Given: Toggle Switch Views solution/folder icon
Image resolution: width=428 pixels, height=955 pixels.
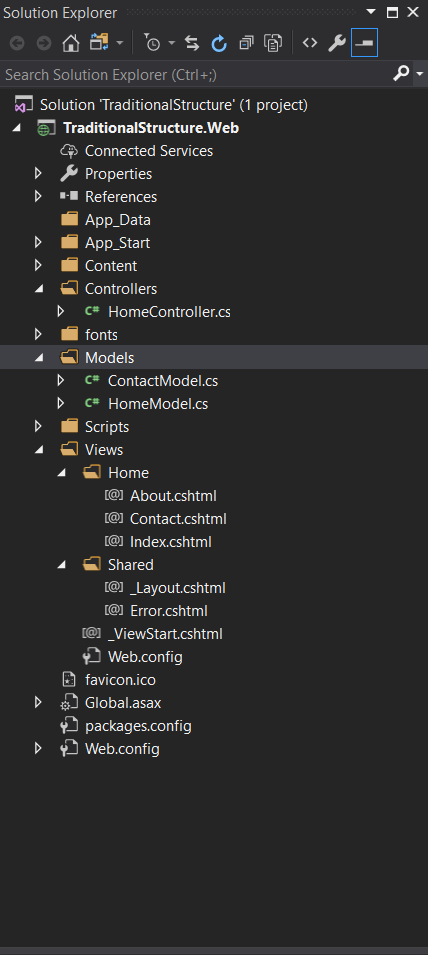Looking at the screenshot, I should (99, 43).
